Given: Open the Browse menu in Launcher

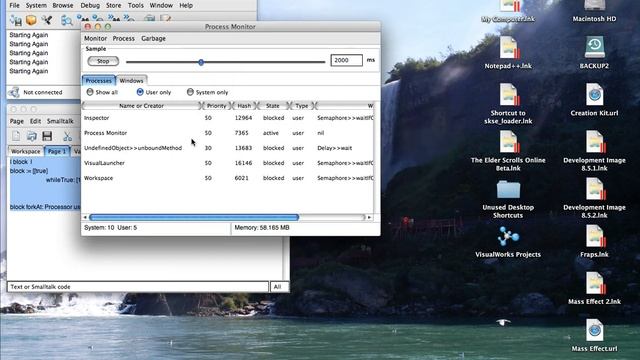Looking at the screenshot, I should [x=63, y=5].
